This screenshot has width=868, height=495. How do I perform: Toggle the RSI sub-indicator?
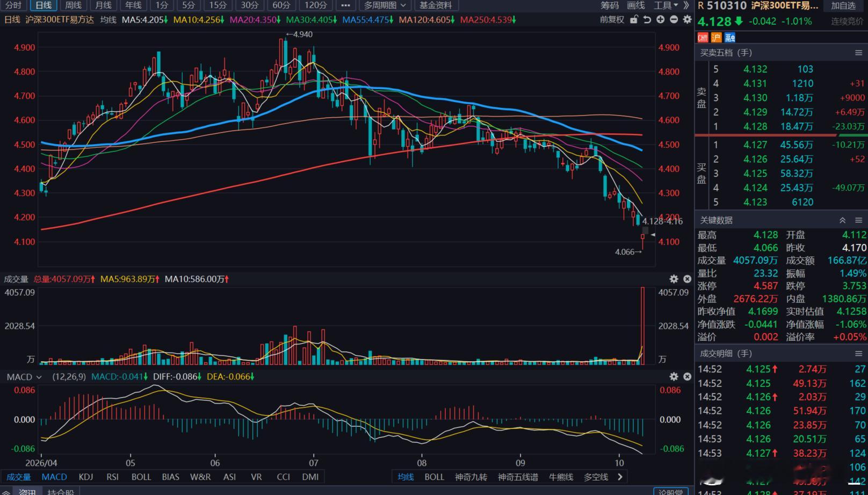(113, 477)
